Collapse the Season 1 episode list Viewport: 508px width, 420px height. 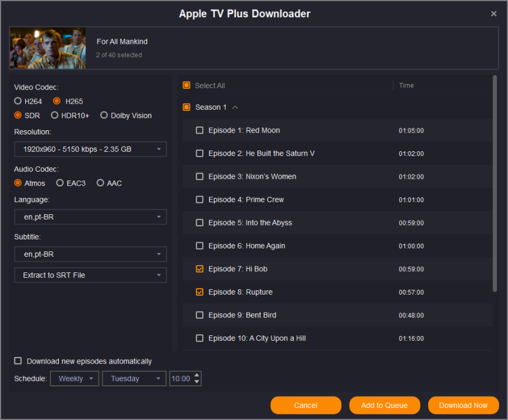coord(235,107)
